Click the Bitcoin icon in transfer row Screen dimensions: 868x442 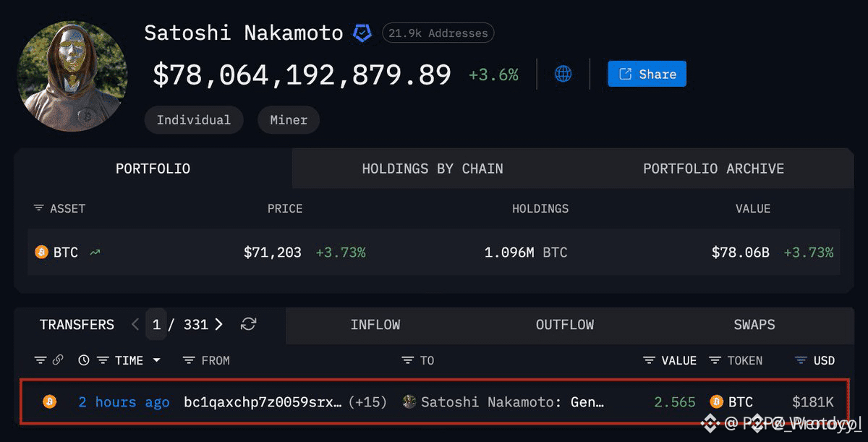click(50, 401)
